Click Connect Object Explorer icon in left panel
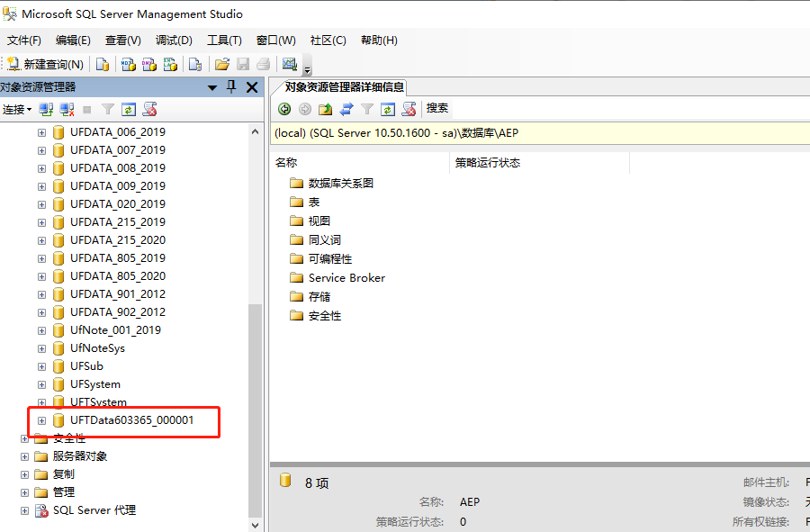This screenshot has width=810, height=532. [x=46, y=109]
